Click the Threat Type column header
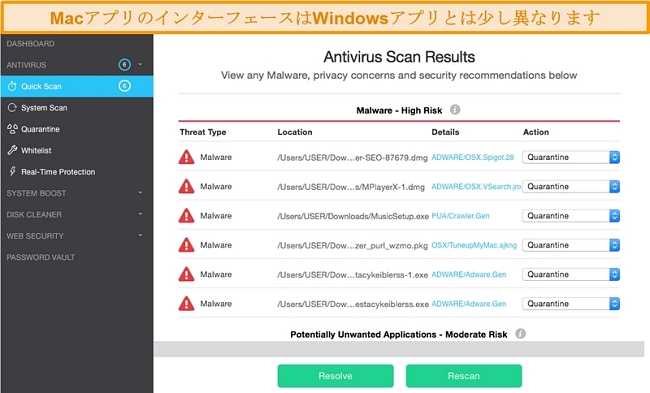Image resolution: width=650 pixels, height=393 pixels. pos(203,132)
